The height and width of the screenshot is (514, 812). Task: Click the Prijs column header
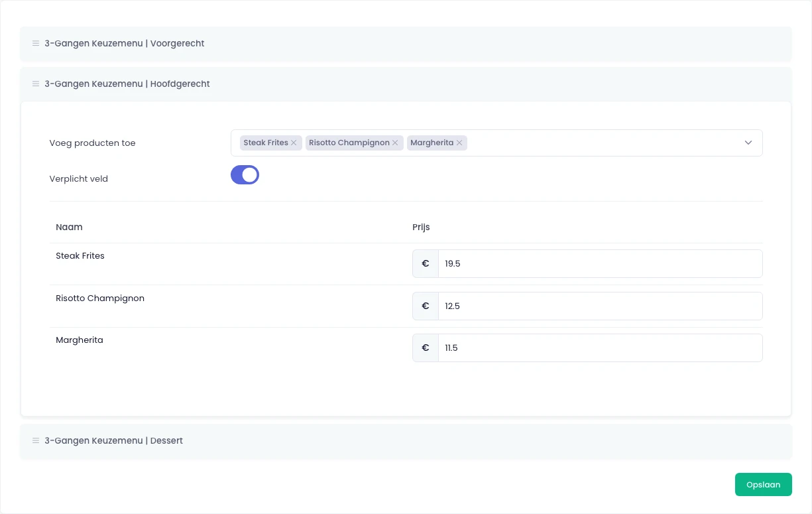coord(421,227)
